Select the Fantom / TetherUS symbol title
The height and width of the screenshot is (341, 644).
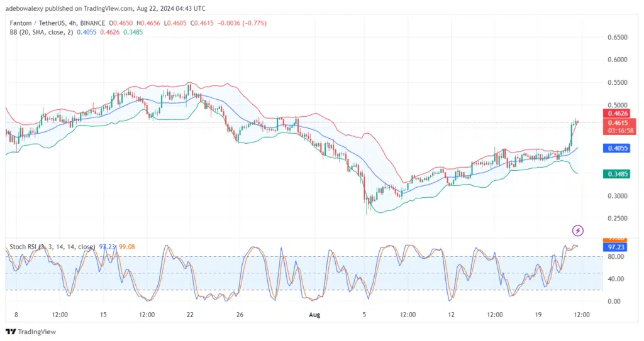point(39,23)
